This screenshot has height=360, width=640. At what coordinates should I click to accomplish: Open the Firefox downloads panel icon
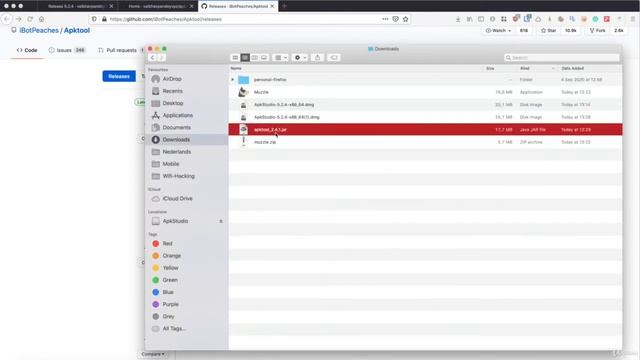458,19
